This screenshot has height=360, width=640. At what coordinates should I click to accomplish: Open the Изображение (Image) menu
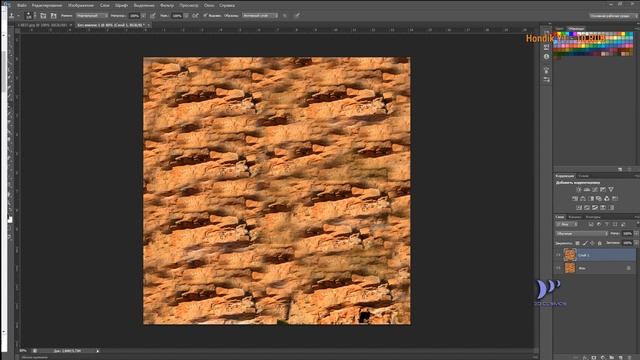(x=80, y=5)
